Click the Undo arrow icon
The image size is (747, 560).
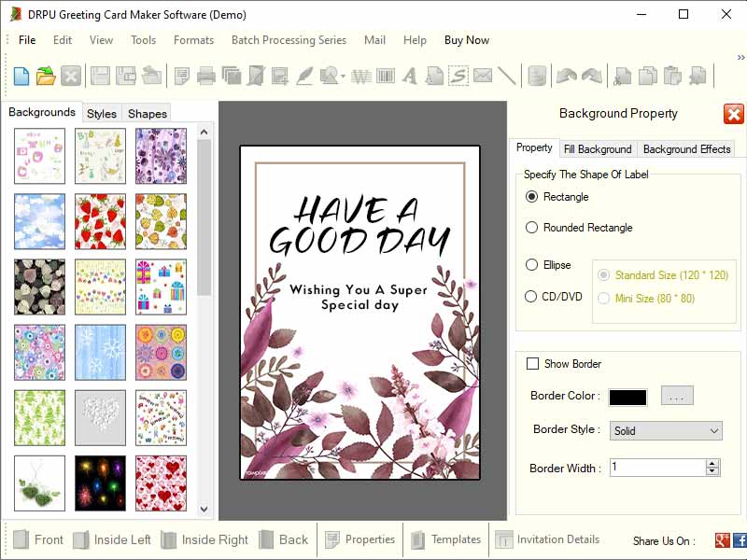(566, 76)
